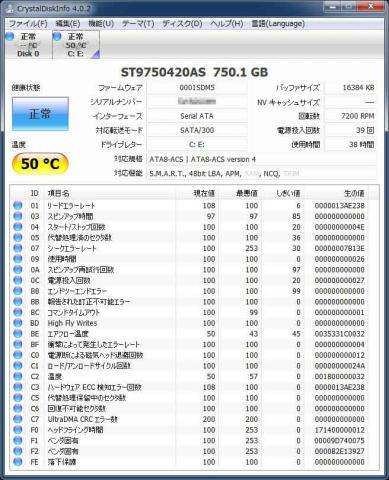The image size is (389, 480).
Task: Close the CrystalDiskInfo window
Action: pyautogui.click(x=371, y=6)
